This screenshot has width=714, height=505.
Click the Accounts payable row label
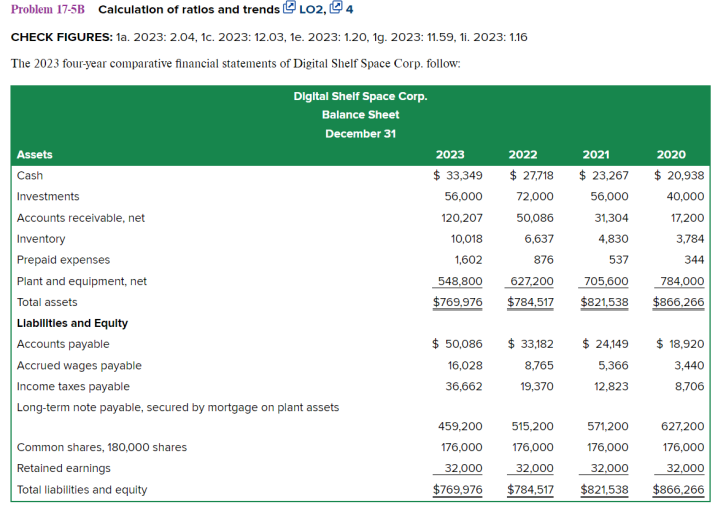63,344
